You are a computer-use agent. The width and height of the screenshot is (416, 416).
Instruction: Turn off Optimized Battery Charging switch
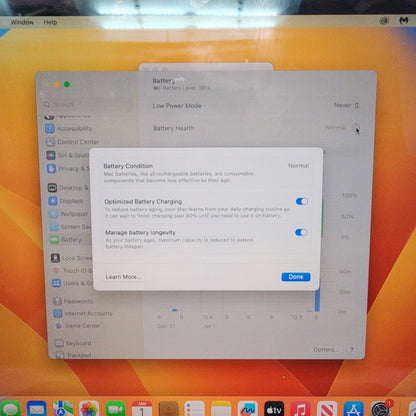click(302, 201)
